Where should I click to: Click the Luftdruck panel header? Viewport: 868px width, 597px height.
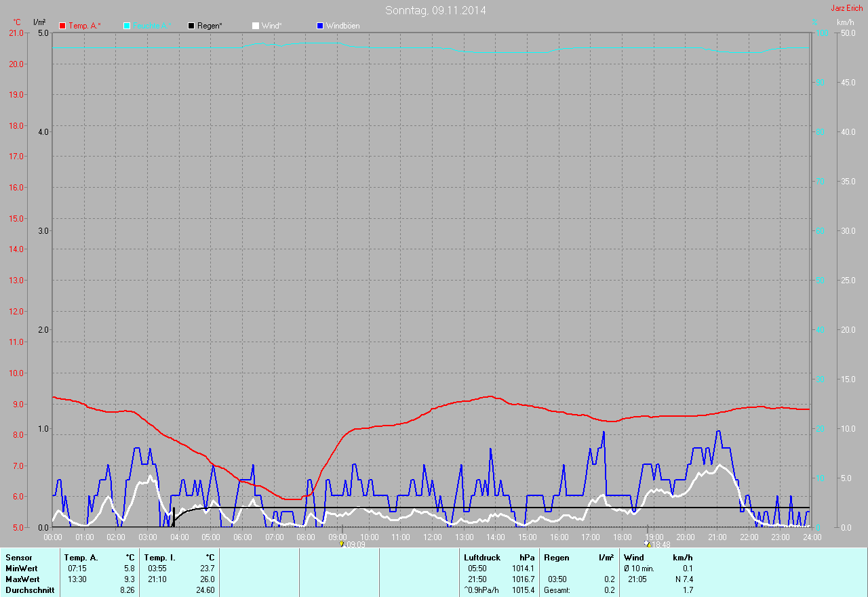(482, 558)
